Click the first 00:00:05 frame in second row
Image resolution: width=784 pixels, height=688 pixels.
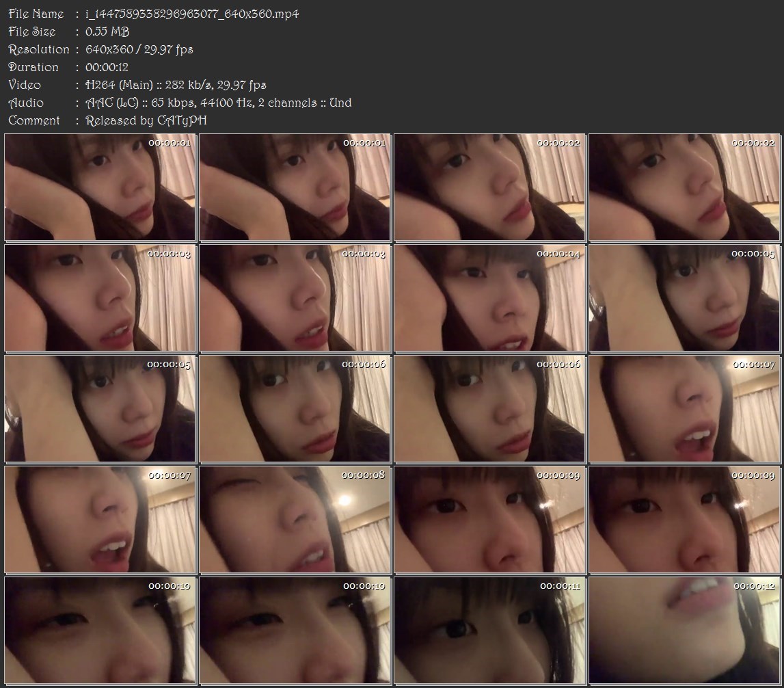click(684, 298)
